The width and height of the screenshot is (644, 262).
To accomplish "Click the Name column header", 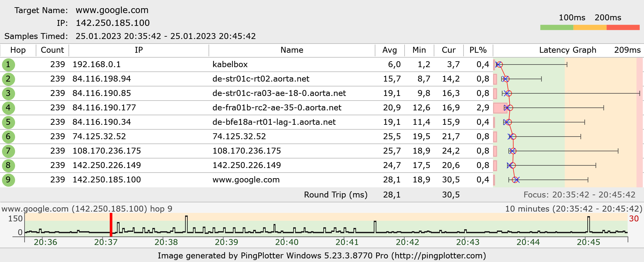I will coord(292,50).
